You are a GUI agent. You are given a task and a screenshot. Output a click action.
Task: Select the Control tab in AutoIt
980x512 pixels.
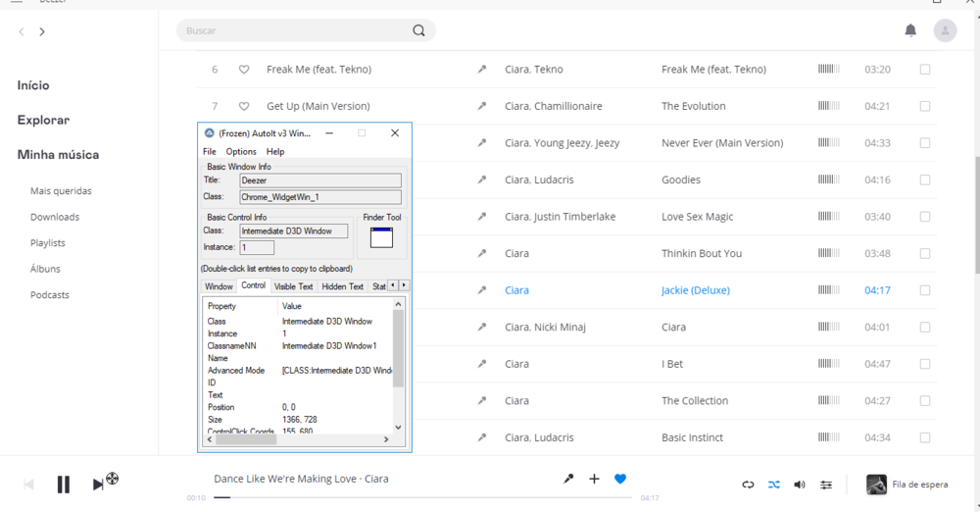pos(253,285)
